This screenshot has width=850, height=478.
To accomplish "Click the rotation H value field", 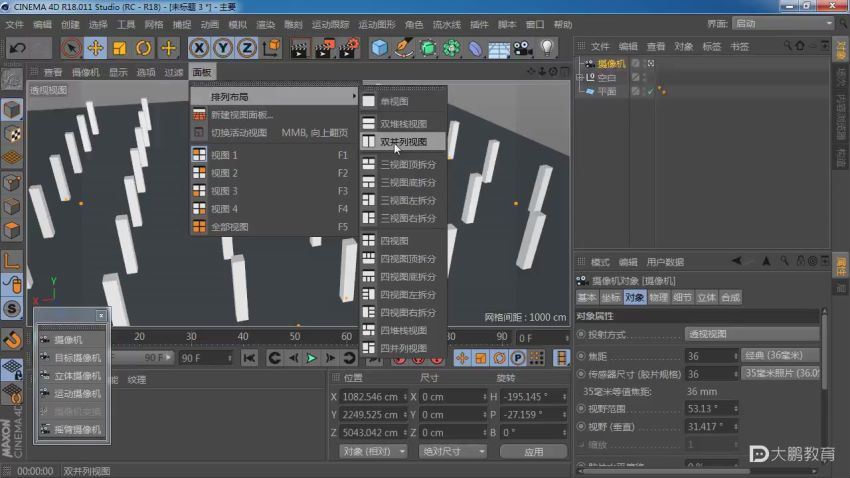I will pyautogui.click(x=533, y=397).
